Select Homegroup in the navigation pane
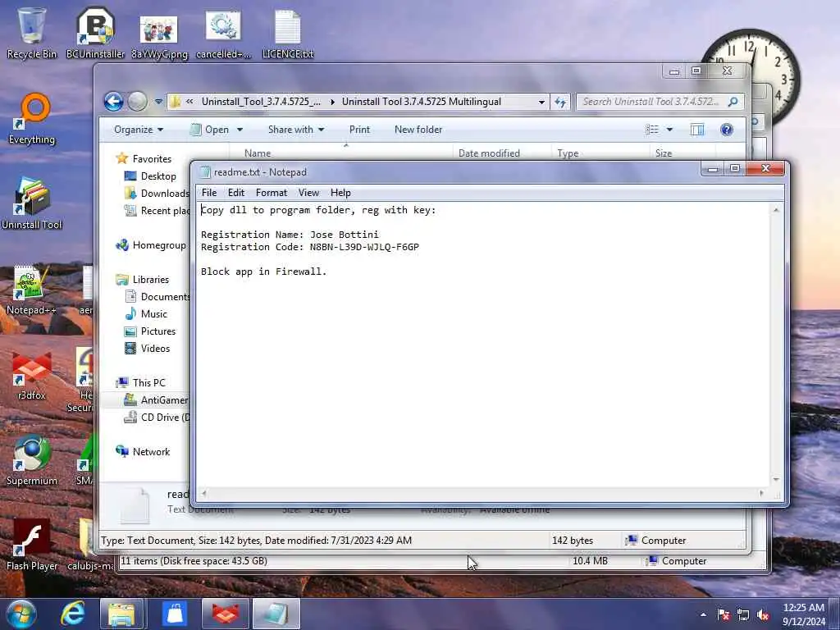The width and height of the screenshot is (840, 630). pyautogui.click(x=151, y=244)
